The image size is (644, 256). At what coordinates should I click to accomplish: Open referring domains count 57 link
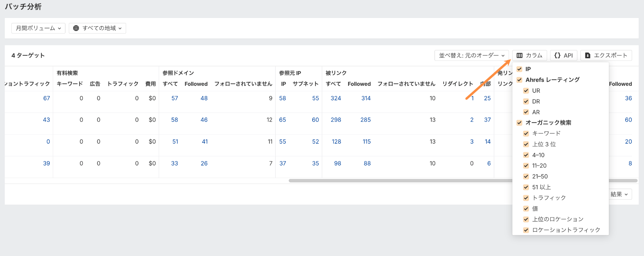click(x=175, y=98)
